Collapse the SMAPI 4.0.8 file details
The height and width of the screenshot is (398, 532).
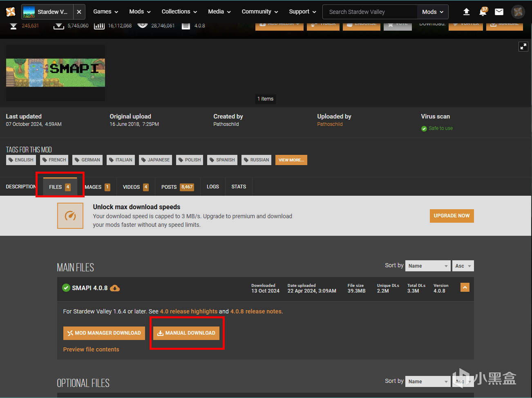click(465, 288)
